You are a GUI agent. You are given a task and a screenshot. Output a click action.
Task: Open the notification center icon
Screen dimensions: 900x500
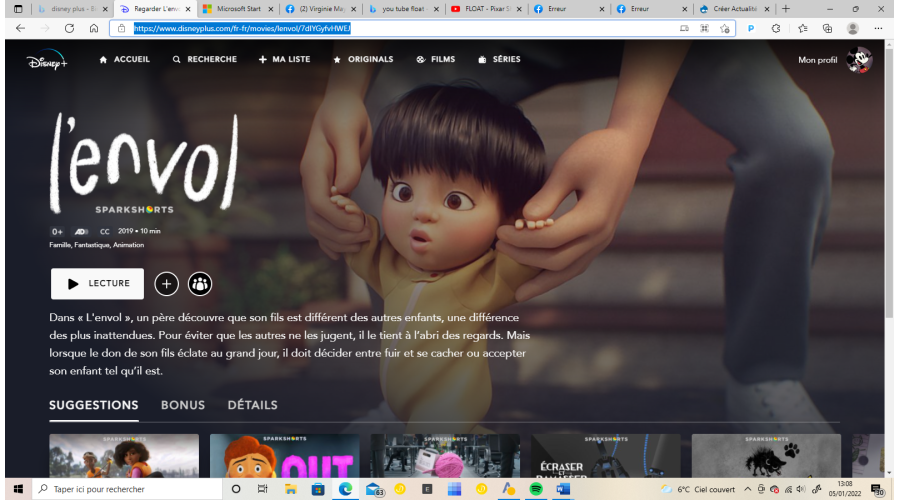tap(878, 490)
